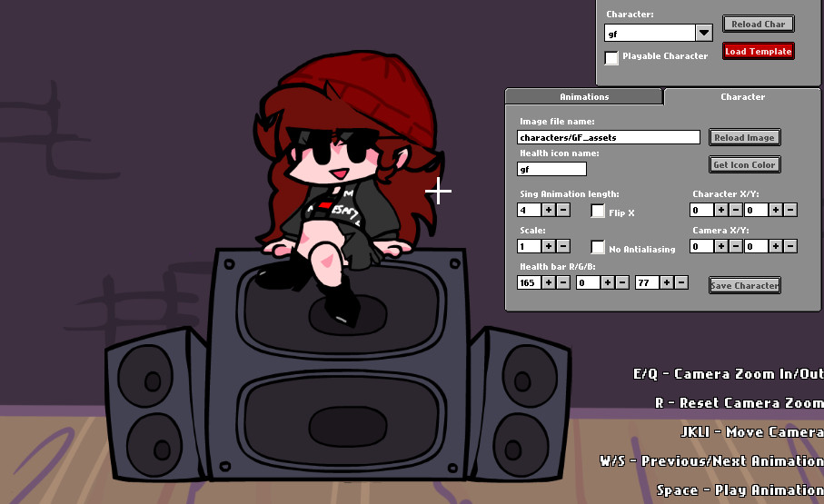The image size is (824, 504).
Task: Decrease Health bar blue value with minus
Action: click(681, 282)
